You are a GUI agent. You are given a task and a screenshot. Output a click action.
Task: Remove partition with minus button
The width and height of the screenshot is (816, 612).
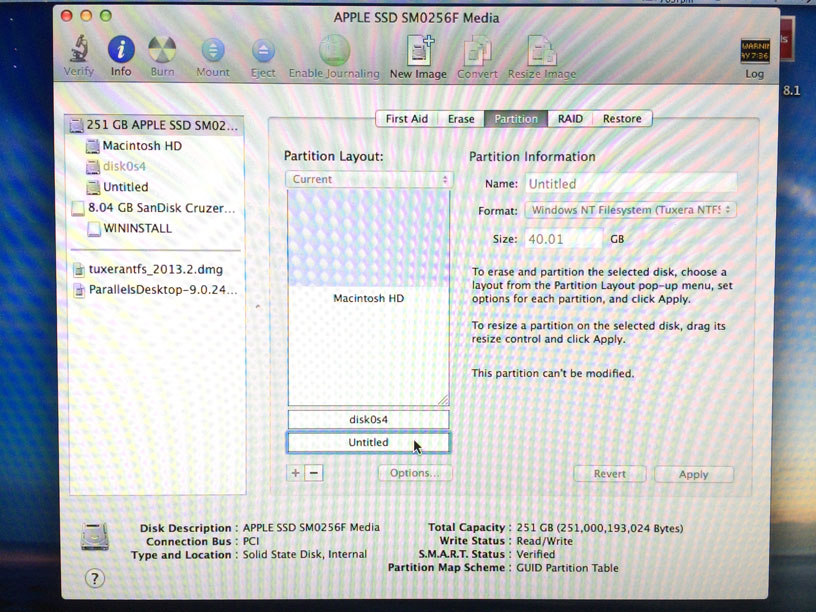point(314,473)
